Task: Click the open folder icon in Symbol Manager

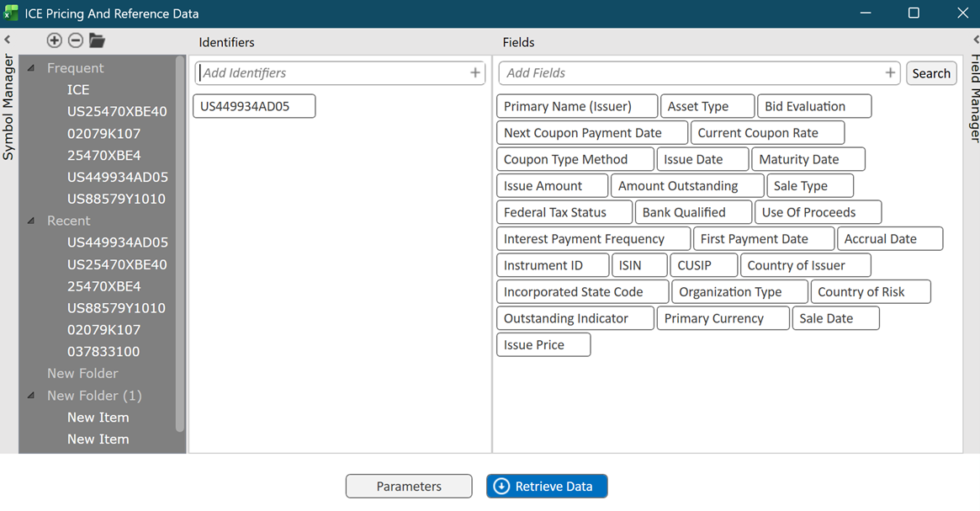Action: 97,40
